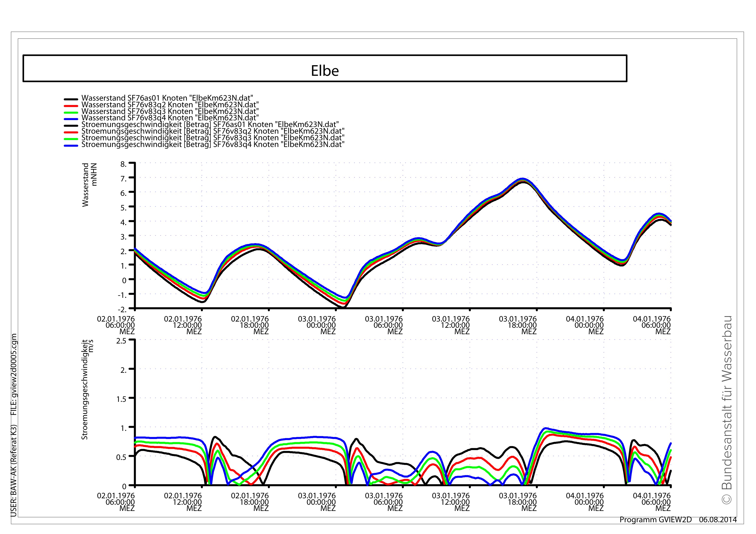Click the black Stroemungsgeschwindigkeit SF76as01 legend swatch
Image resolution: width=756 pixels, height=534 pixels.
tap(71, 126)
